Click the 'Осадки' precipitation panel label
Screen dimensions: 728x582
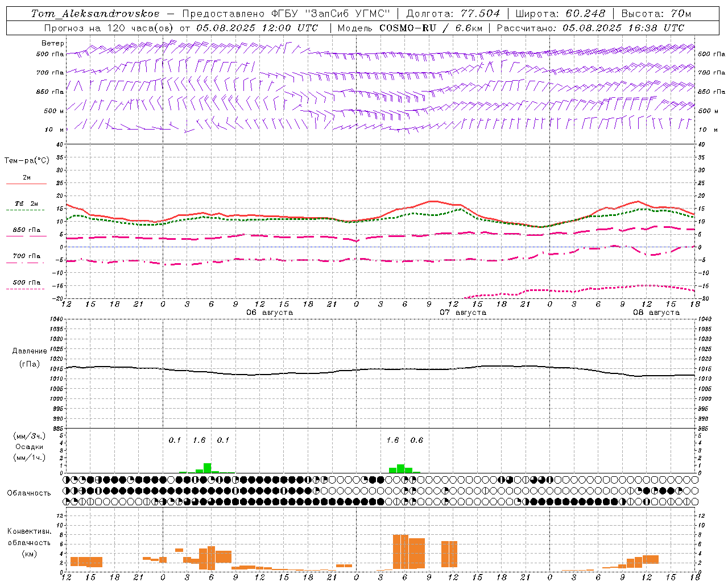click(30, 447)
